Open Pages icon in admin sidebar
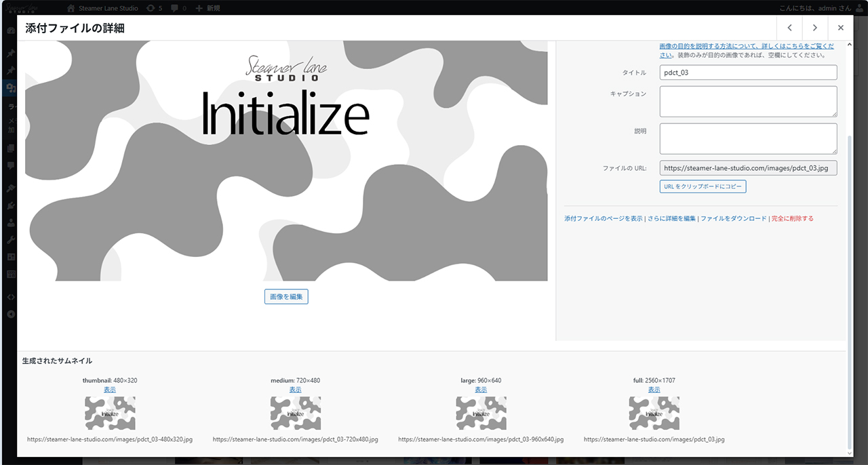This screenshot has width=868, height=465. [x=11, y=148]
